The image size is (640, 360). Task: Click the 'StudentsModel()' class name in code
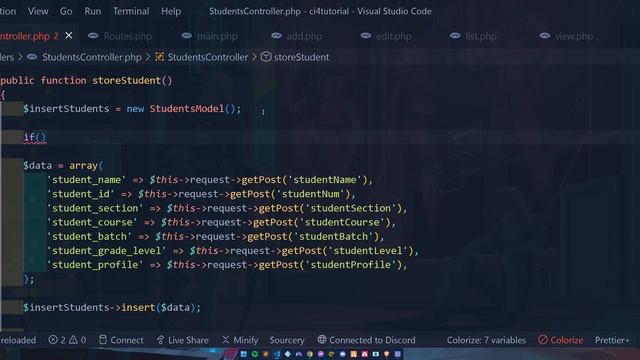(x=192, y=109)
